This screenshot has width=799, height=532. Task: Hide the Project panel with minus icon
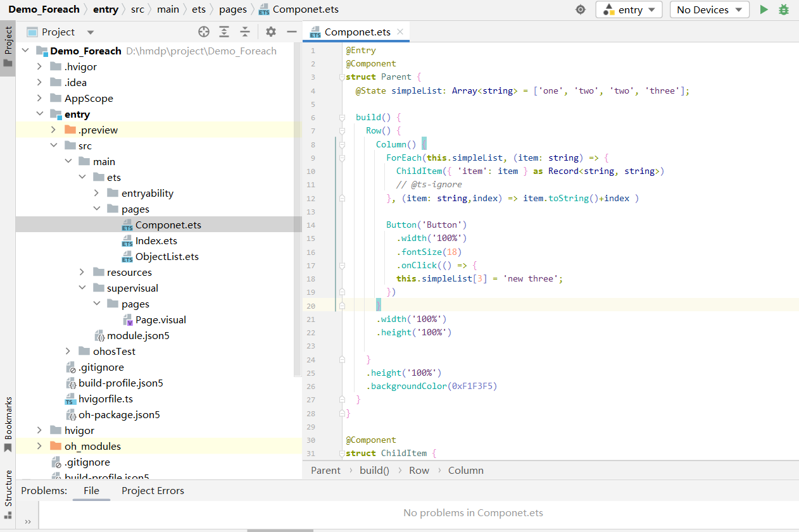292,32
